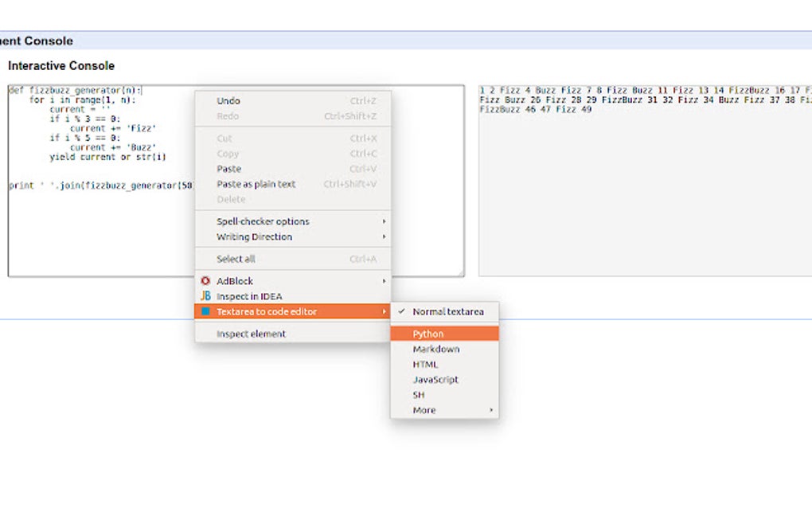The height and width of the screenshot is (508, 812).
Task: Select Python from the code editor submenu
Action: (x=427, y=334)
